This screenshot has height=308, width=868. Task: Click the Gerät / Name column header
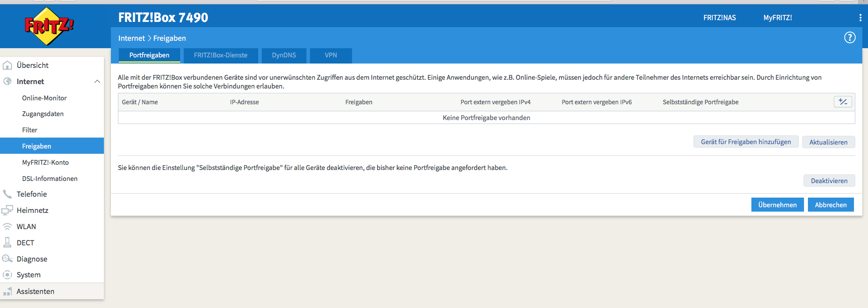tap(140, 102)
